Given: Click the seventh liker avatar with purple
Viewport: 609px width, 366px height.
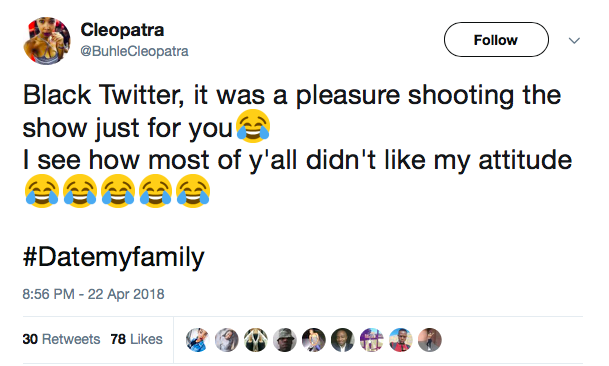Looking at the screenshot, I should point(372,340).
